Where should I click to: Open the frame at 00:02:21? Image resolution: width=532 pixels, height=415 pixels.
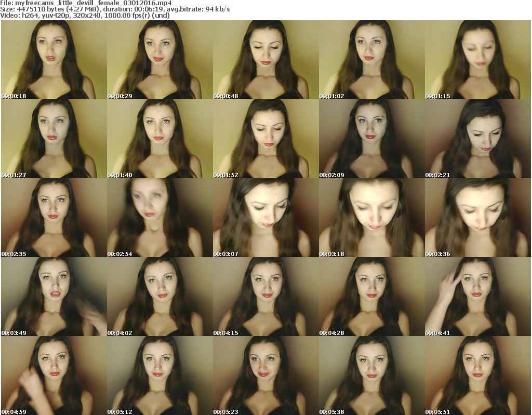pyautogui.click(x=477, y=139)
